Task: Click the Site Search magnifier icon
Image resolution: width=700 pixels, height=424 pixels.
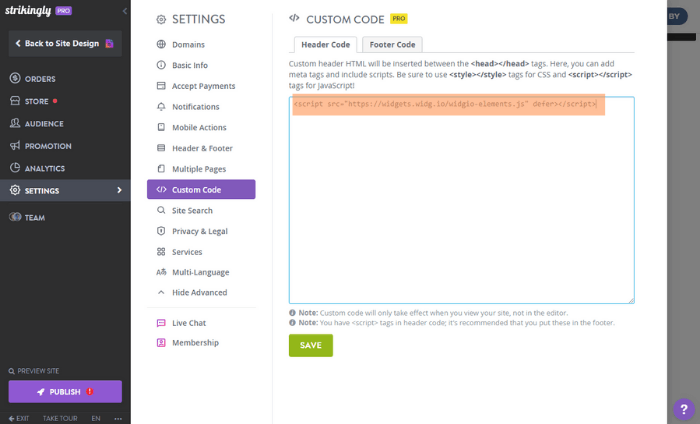Action: [x=161, y=210]
